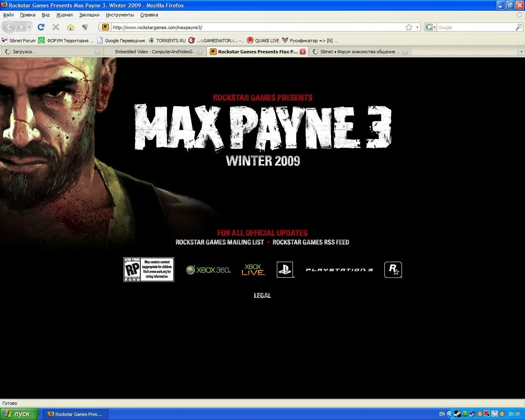
Task: Click the green tray icon beside Steam
Action: (x=465, y=414)
